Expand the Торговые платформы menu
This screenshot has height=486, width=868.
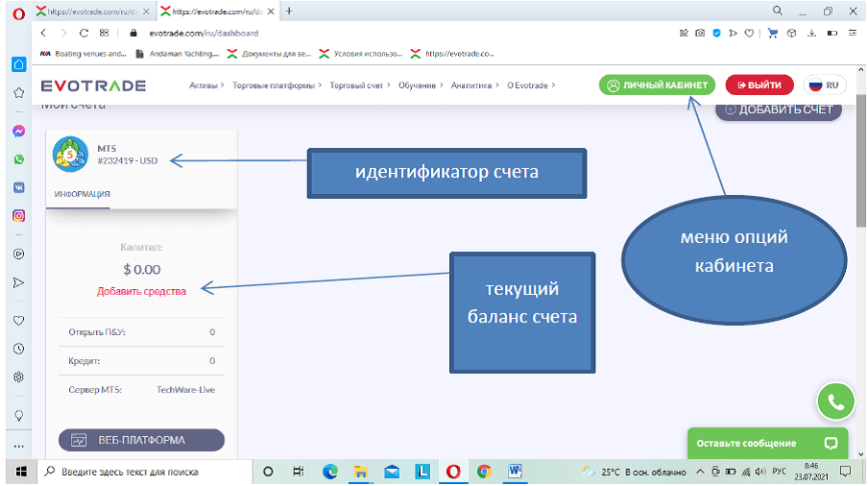pyautogui.click(x=278, y=85)
